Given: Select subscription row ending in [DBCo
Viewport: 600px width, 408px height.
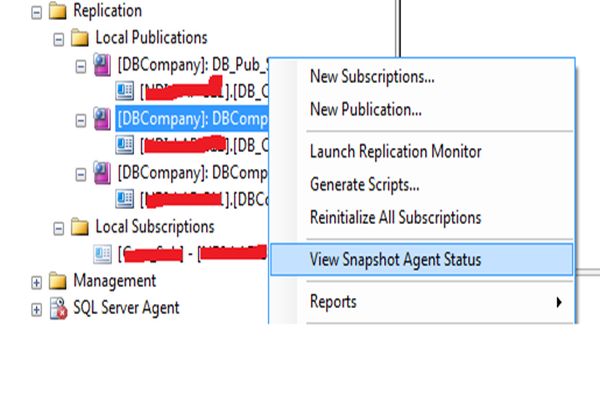Looking at the screenshot, I should coord(204,199).
